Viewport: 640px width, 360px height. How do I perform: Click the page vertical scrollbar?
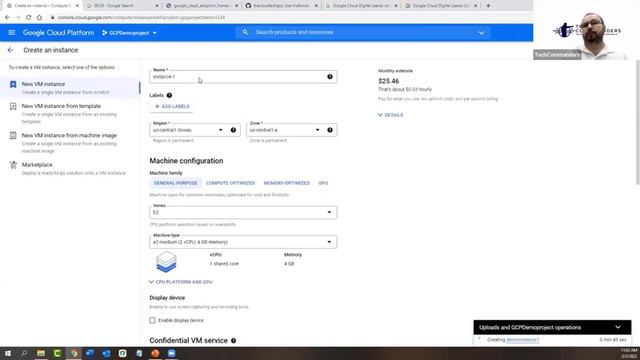pos(638,122)
